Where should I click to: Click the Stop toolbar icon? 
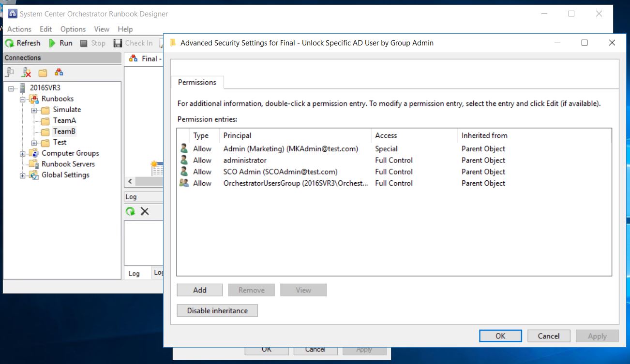84,44
